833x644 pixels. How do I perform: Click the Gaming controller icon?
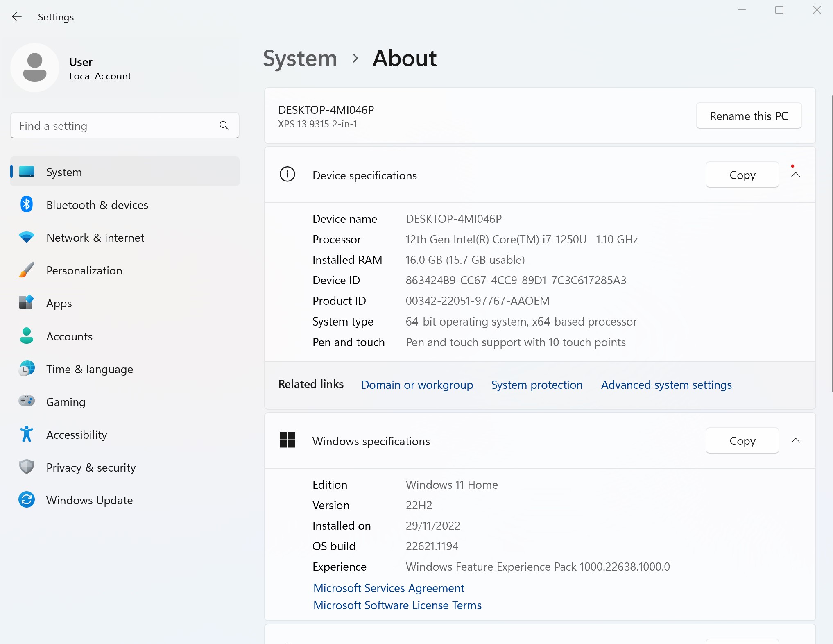27,401
